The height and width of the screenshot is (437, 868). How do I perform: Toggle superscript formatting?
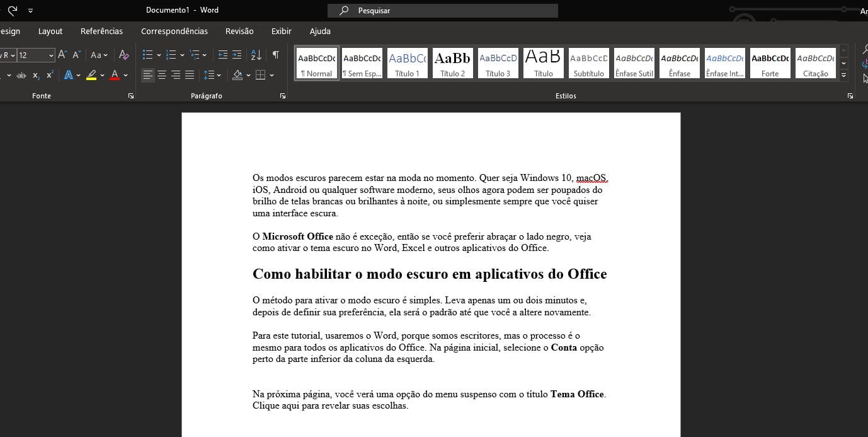pos(50,75)
